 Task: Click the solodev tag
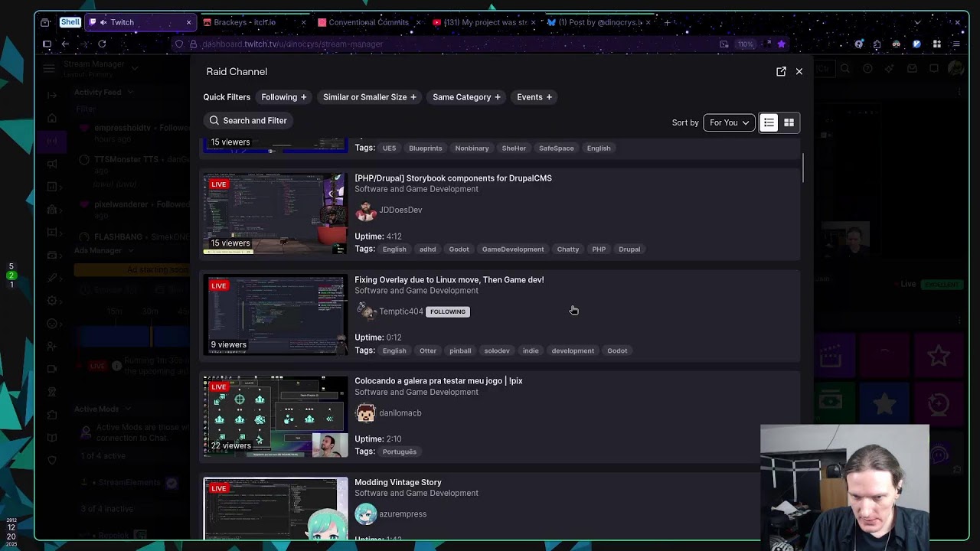[497, 350]
